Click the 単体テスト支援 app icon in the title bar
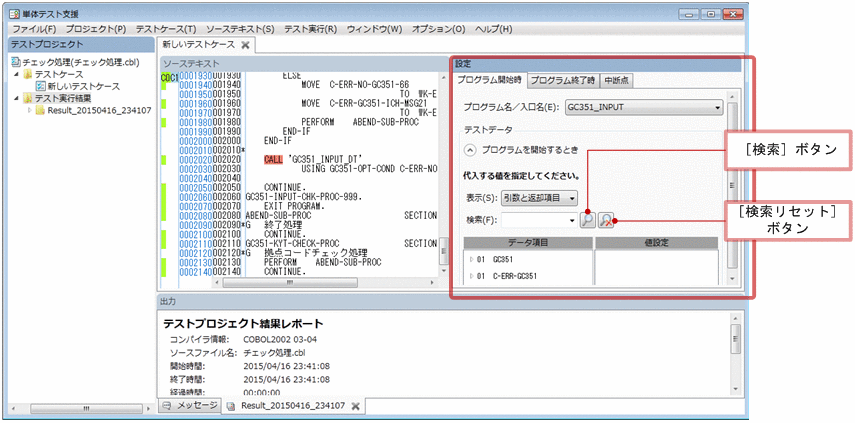 [16, 14]
